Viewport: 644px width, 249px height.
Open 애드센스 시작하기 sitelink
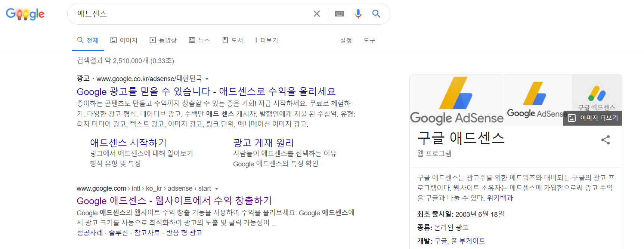coord(128,143)
